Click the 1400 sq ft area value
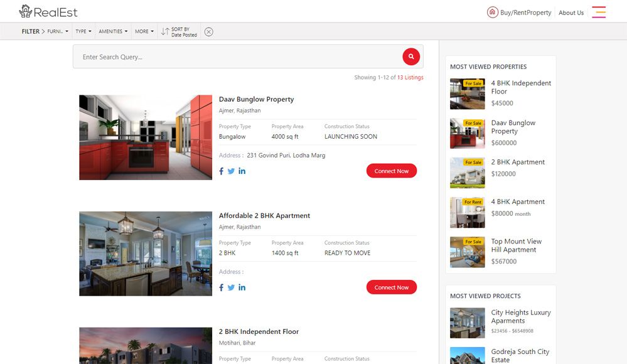 [x=285, y=253]
